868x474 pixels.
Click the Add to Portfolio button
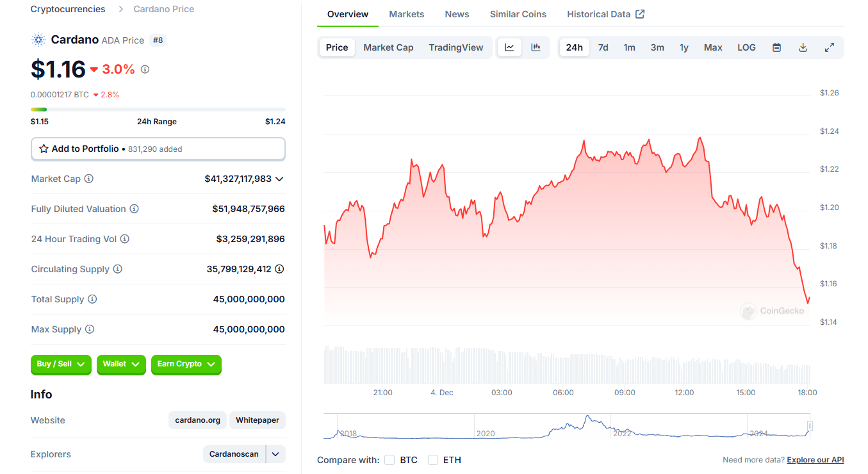[x=158, y=149]
